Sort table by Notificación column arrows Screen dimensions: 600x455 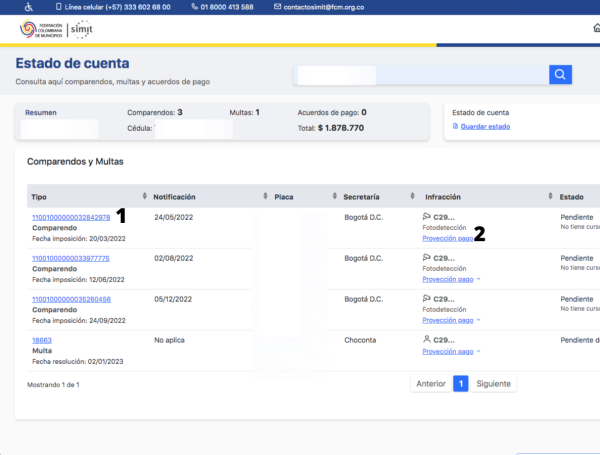click(265, 196)
